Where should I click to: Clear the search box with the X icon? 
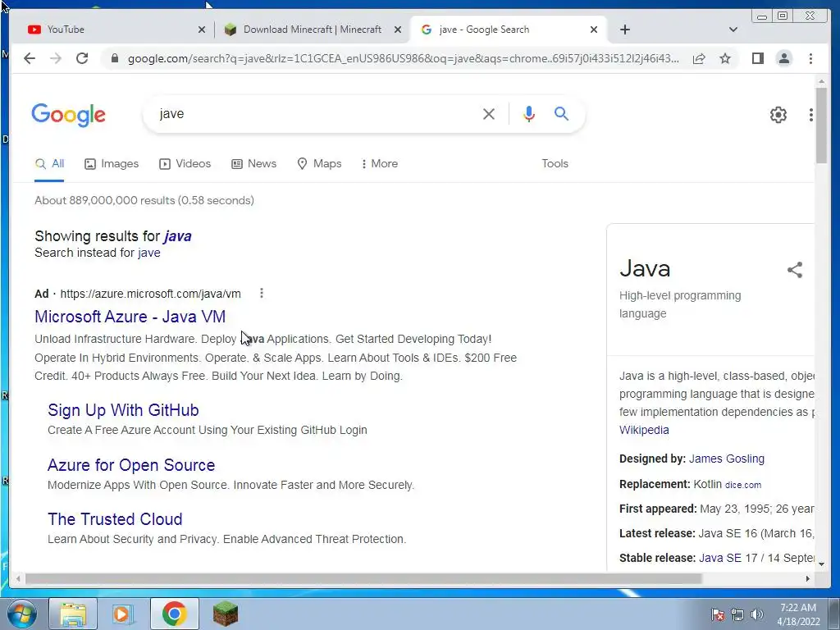(489, 113)
